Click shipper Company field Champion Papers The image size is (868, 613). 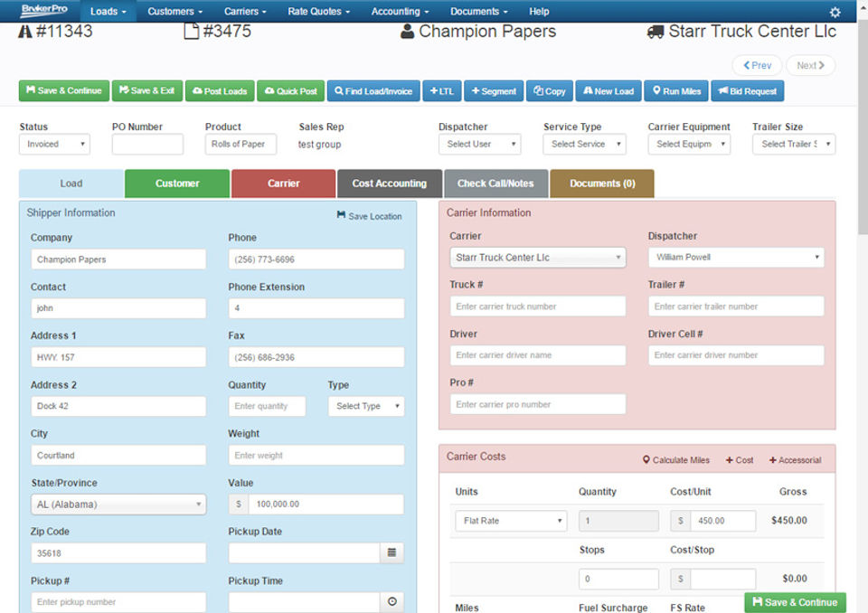(x=118, y=259)
